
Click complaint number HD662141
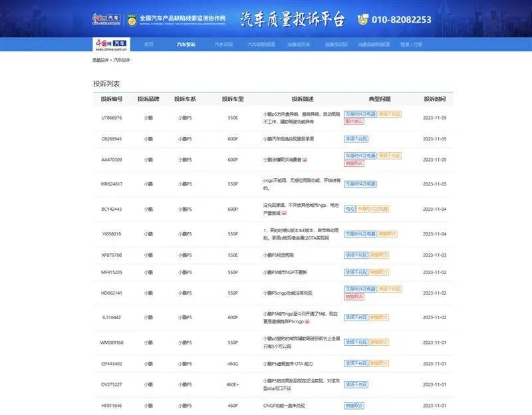pos(112,293)
